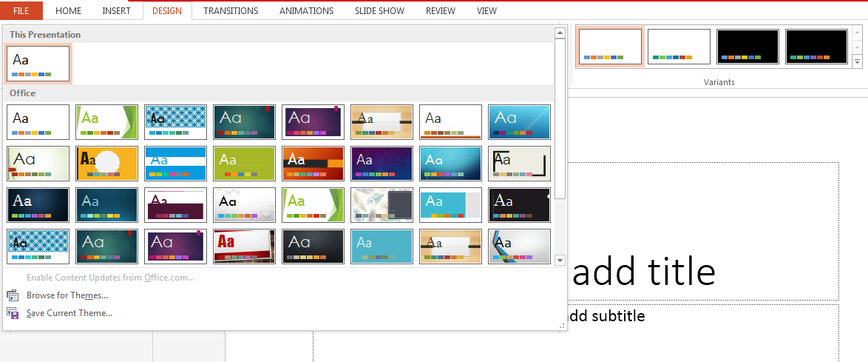
Task: Select the current theme under This Presentation
Action: (x=38, y=64)
